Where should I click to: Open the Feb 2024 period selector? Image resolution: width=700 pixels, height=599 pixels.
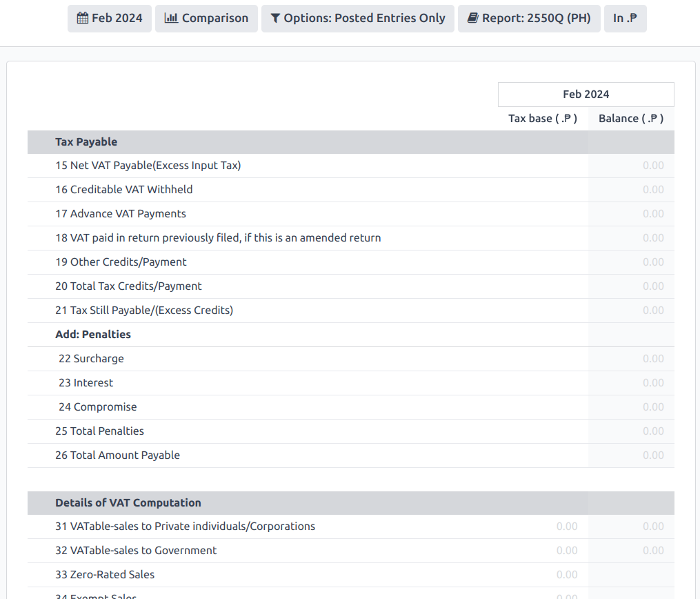click(x=109, y=18)
